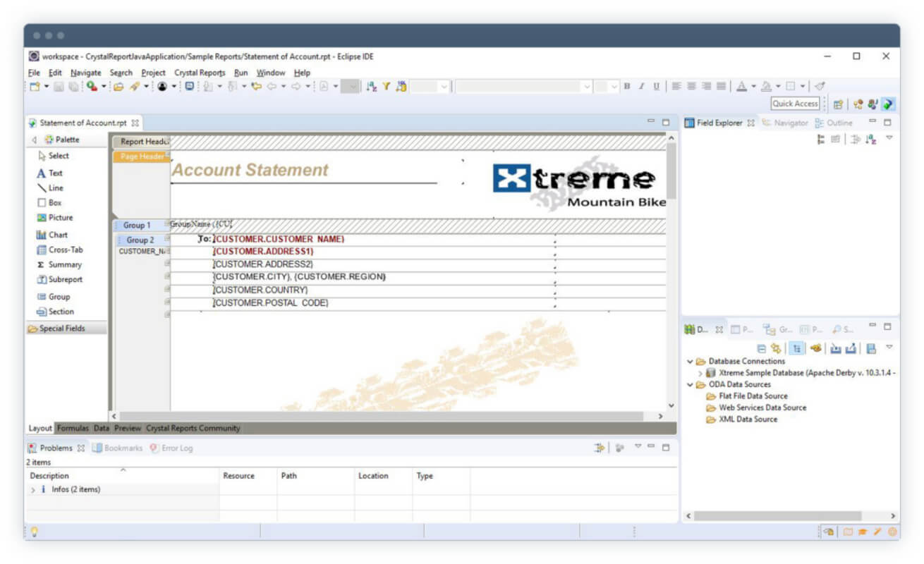Choose the Cross-Tab tool in the Palette
The height and width of the screenshot is (564, 924).
pyautogui.click(x=59, y=250)
